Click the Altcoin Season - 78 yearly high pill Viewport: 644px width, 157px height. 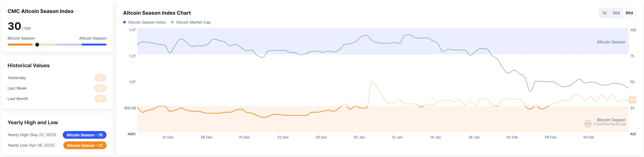[84, 135]
